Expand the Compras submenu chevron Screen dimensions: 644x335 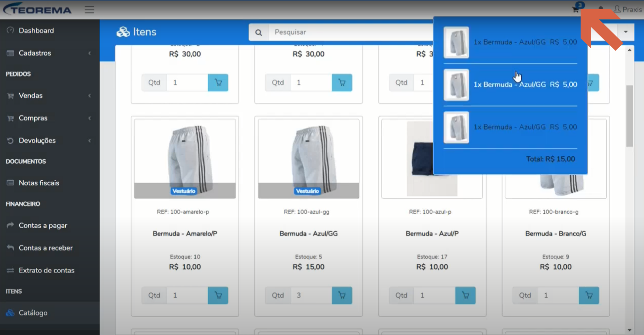90,118
